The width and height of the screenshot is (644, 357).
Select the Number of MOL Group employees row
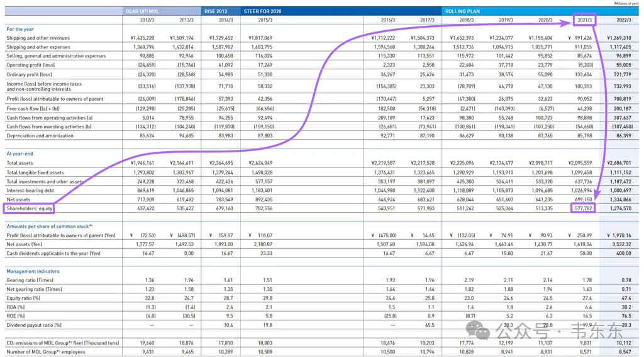pos(321,352)
